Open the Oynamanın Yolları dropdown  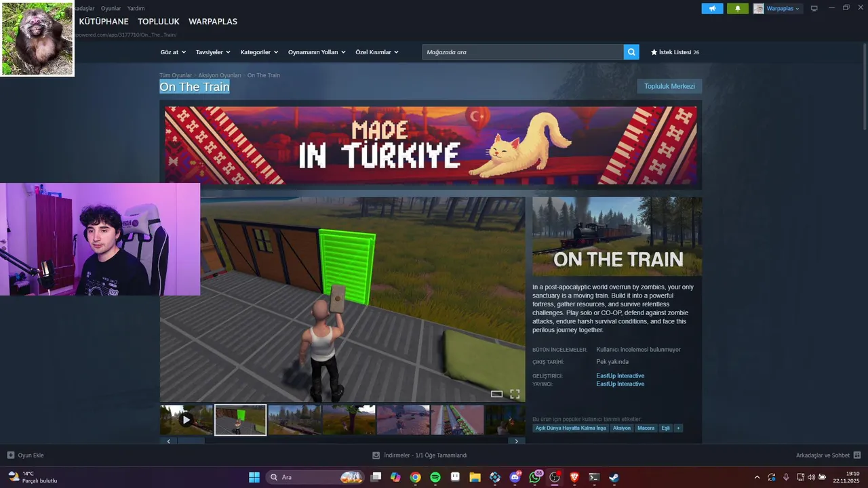tap(317, 52)
